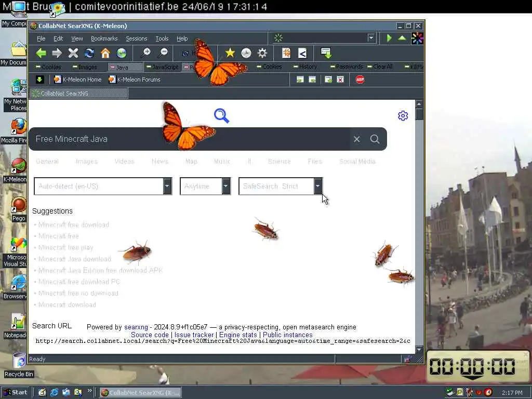
Task: Click the Source code link
Action: coord(150,335)
